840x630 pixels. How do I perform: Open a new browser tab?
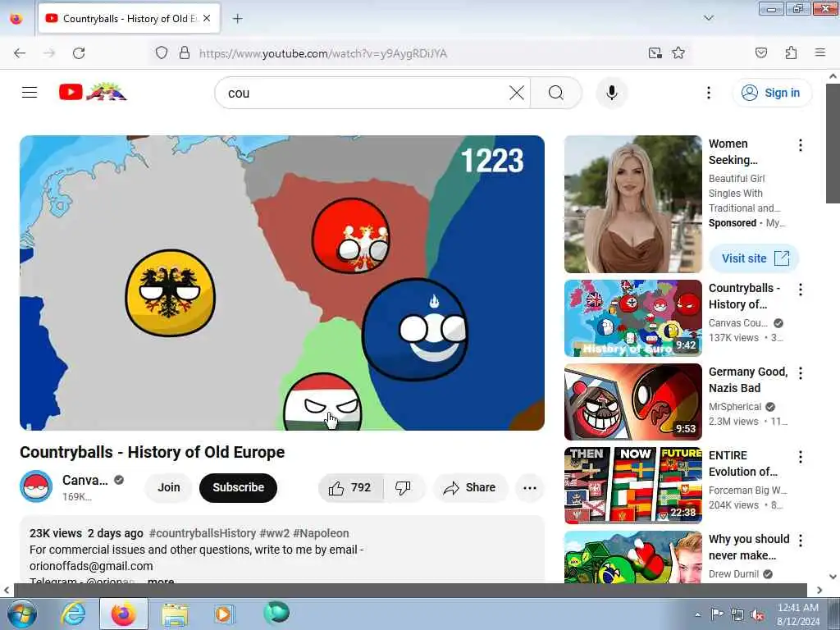pyautogui.click(x=237, y=19)
